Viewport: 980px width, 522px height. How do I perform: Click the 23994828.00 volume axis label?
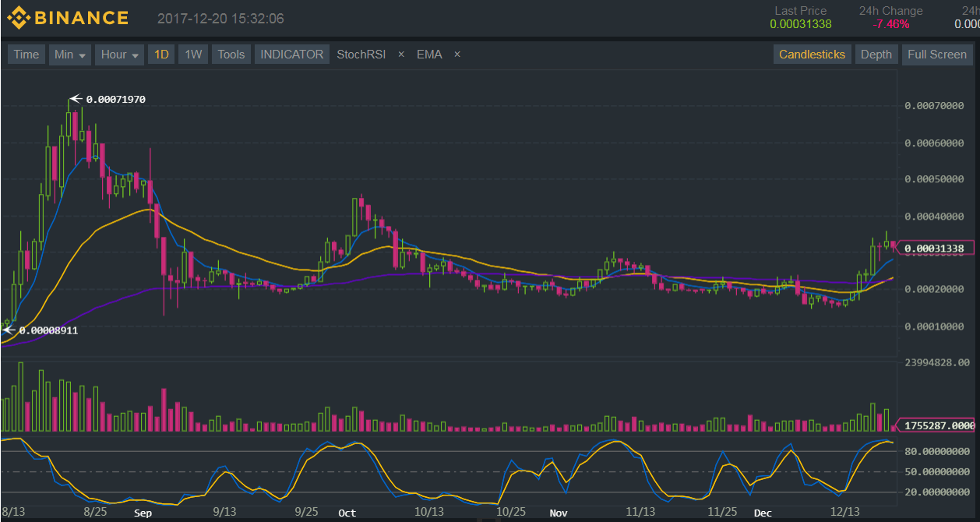pos(937,362)
